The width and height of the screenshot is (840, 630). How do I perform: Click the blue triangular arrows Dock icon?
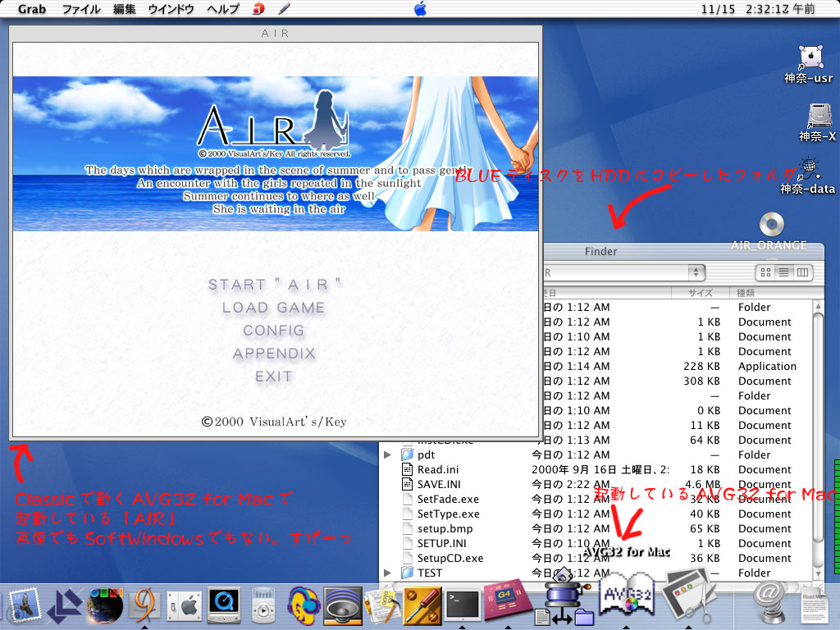pyautogui.click(x=64, y=606)
